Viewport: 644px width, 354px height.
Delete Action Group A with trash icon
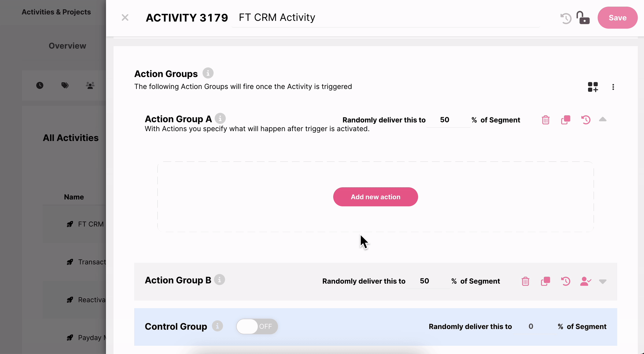(546, 120)
